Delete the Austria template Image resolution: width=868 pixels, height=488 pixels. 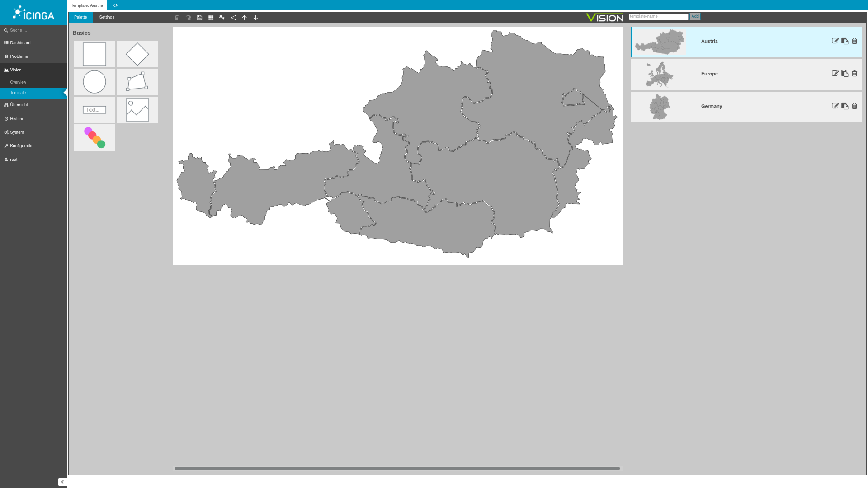854,41
